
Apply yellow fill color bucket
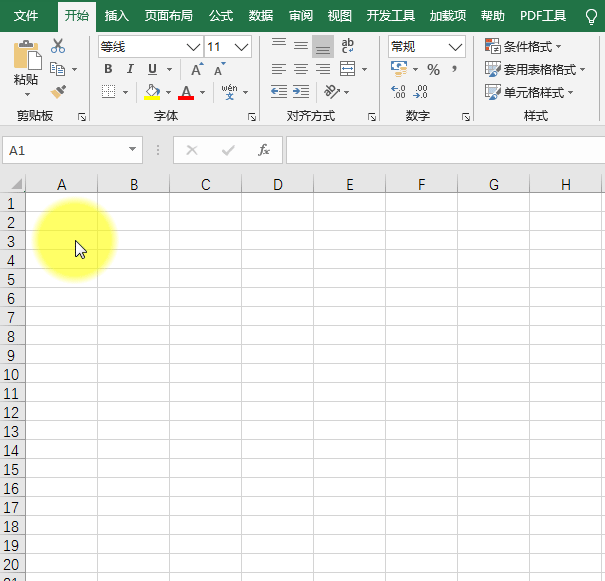pos(152,92)
